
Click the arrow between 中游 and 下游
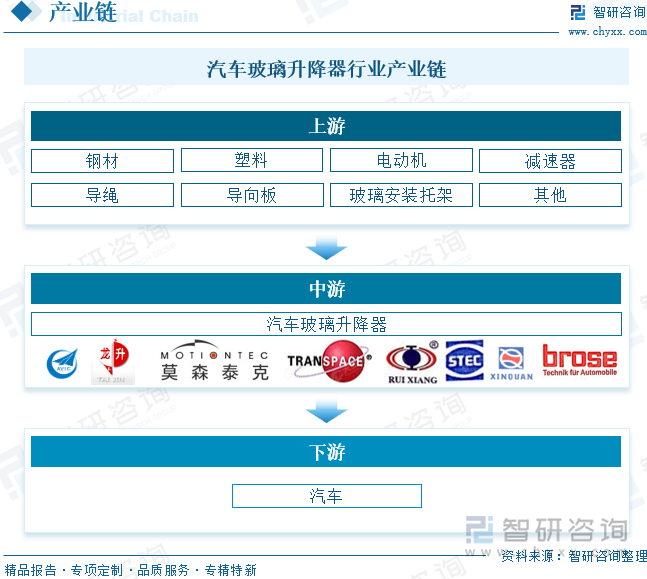(326, 411)
